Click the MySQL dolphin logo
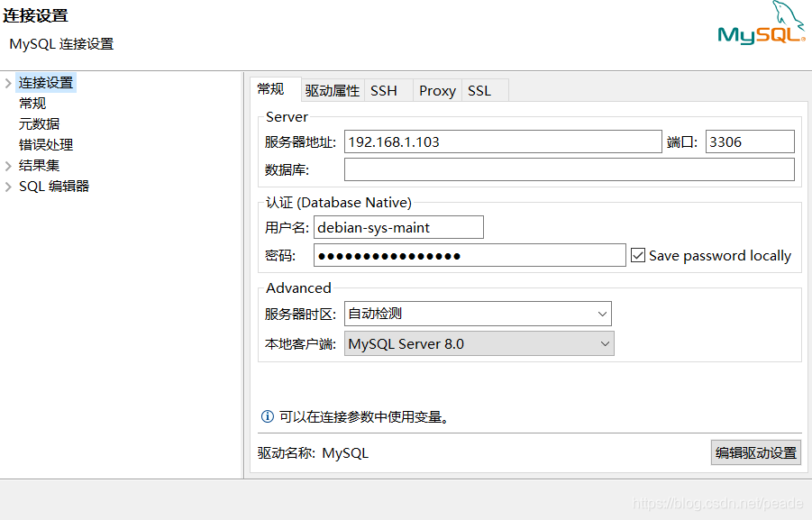Viewport: 812px width, 520px height. coord(762,23)
